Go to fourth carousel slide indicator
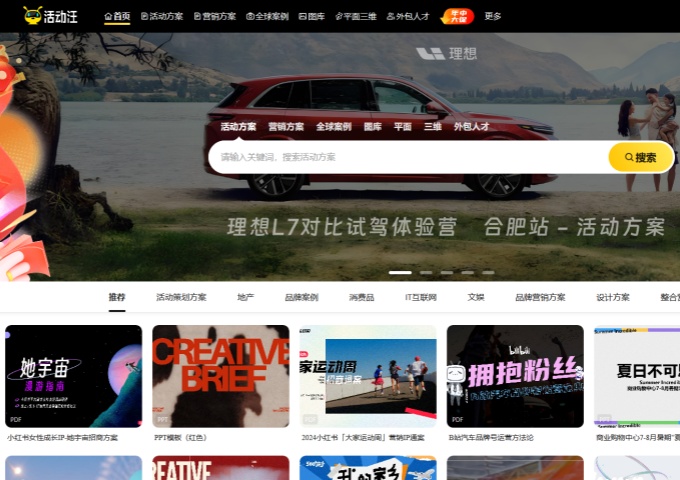 tap(468, 273)
